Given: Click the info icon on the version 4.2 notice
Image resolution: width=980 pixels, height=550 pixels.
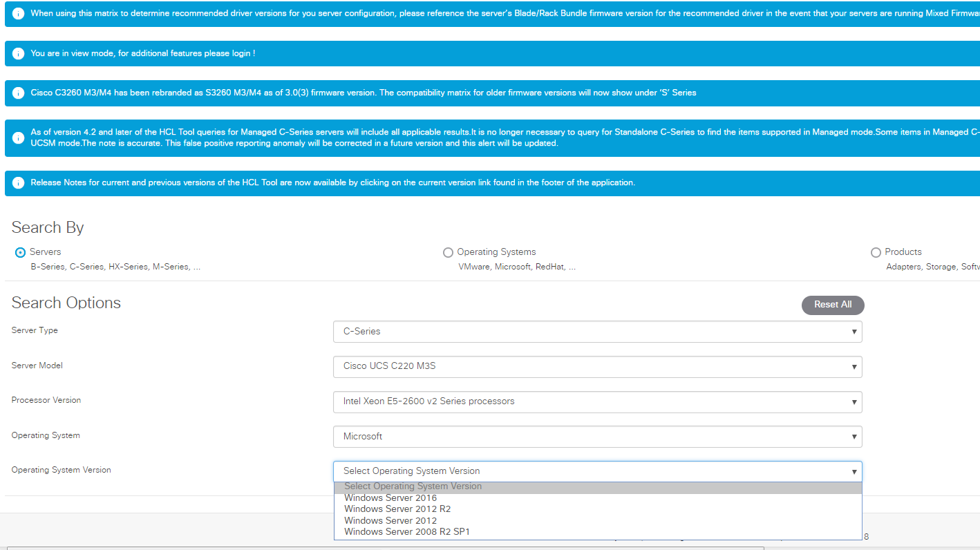Looking at the screenshot, I should 18,137.
